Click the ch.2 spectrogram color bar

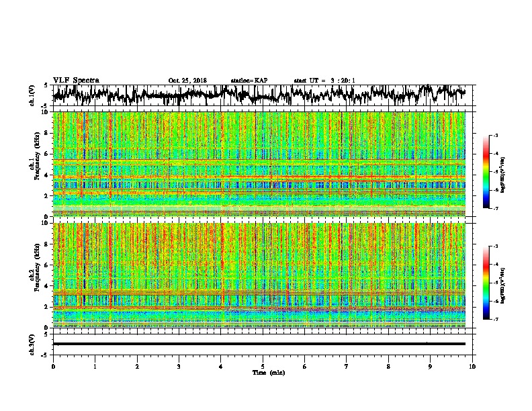pos(486,283)
